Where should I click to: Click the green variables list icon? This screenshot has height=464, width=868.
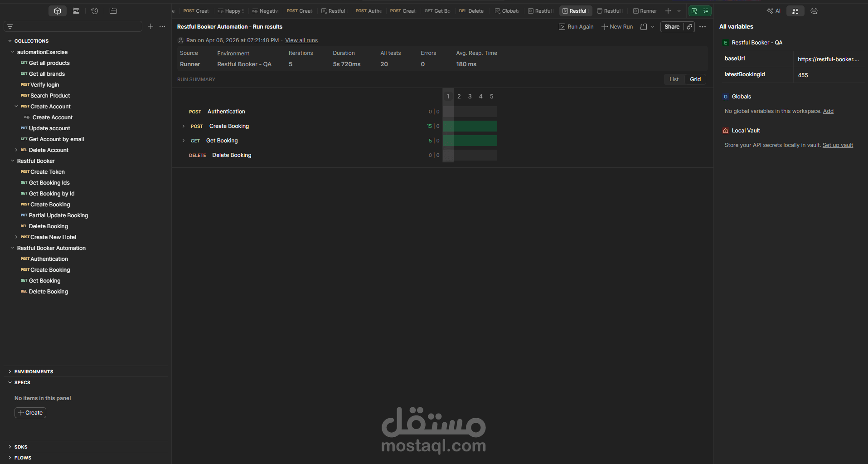click(706, 11)
